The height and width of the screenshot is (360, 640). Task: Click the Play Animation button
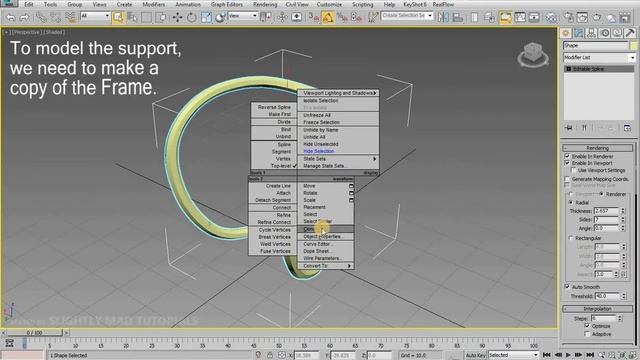tap(568, 356)
